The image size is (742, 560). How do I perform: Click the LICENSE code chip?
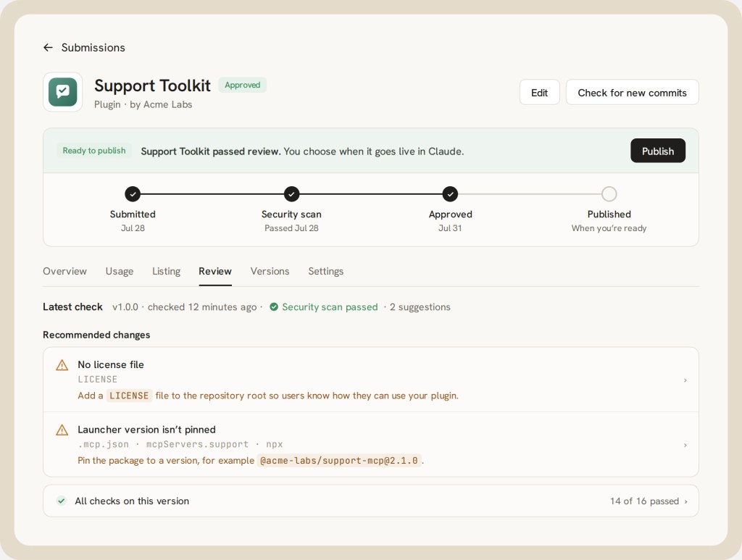[x=129, y=396]
